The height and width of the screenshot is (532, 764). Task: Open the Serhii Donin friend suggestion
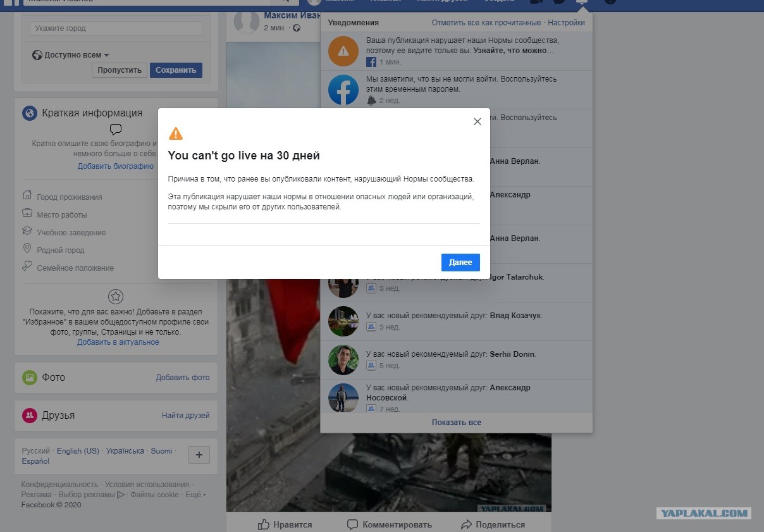pyautogui.click(x=457, y=360)
